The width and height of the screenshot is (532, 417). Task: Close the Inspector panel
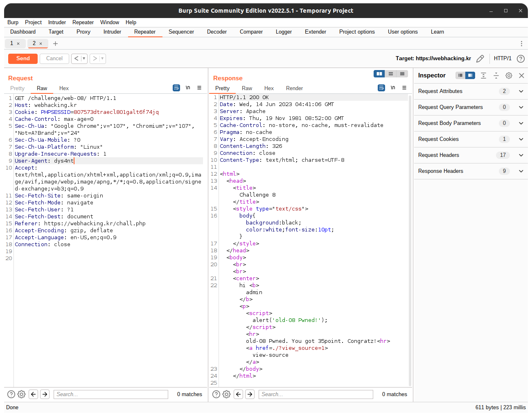521,75
